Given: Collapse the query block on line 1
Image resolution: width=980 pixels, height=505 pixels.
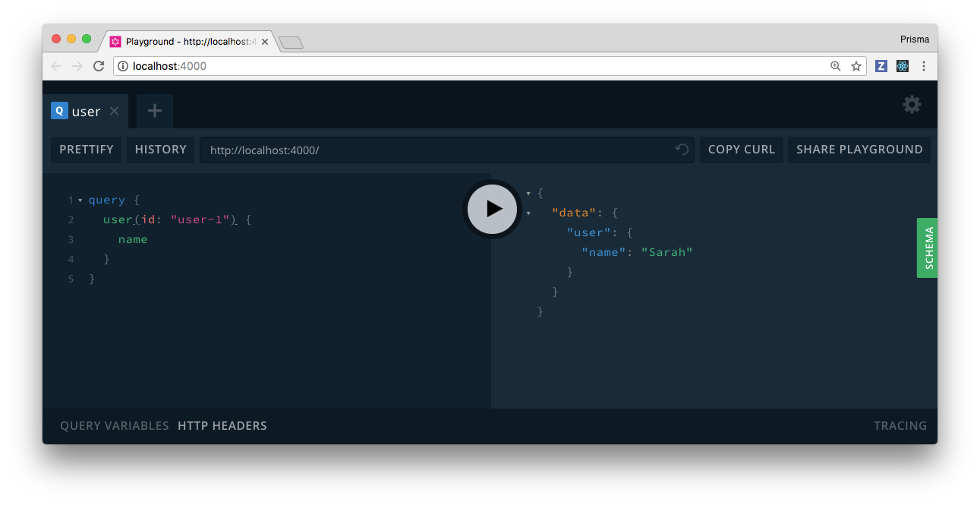Looking at the screenshot, I should click(80, 200).
